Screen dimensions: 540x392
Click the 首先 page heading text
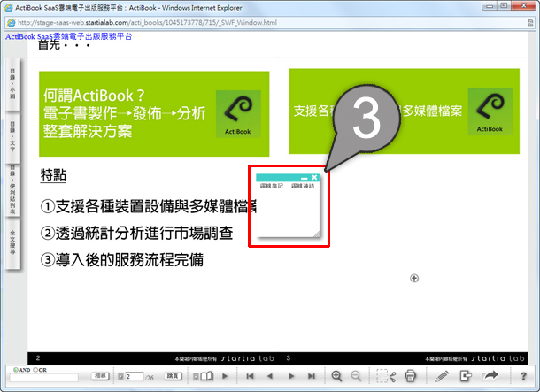(x=64, y=45)
